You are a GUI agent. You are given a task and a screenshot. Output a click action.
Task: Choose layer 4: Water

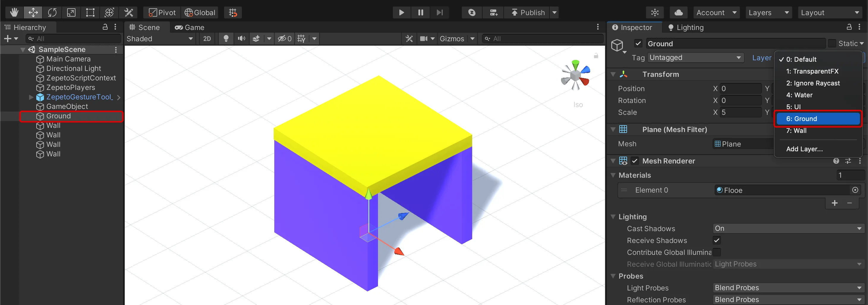click(818, 95)
